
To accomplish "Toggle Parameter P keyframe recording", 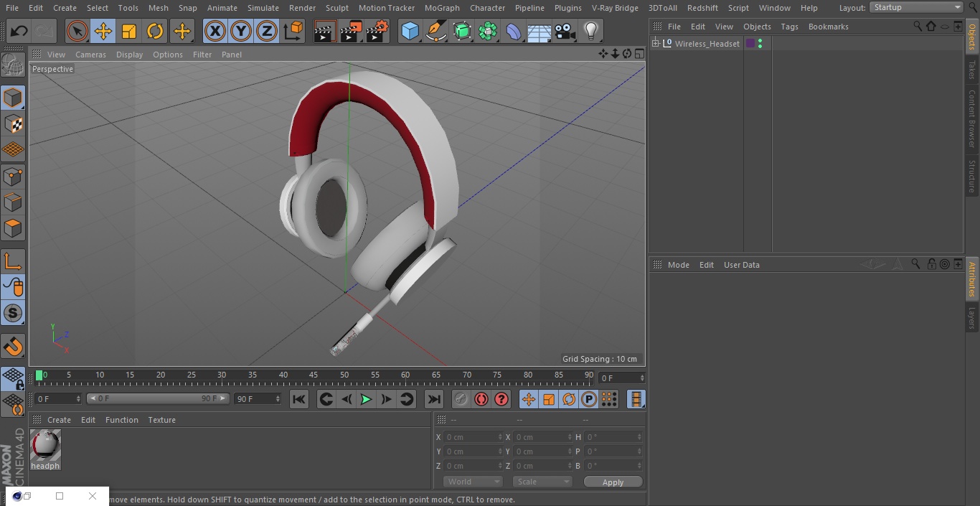I will tap(589, 399).
